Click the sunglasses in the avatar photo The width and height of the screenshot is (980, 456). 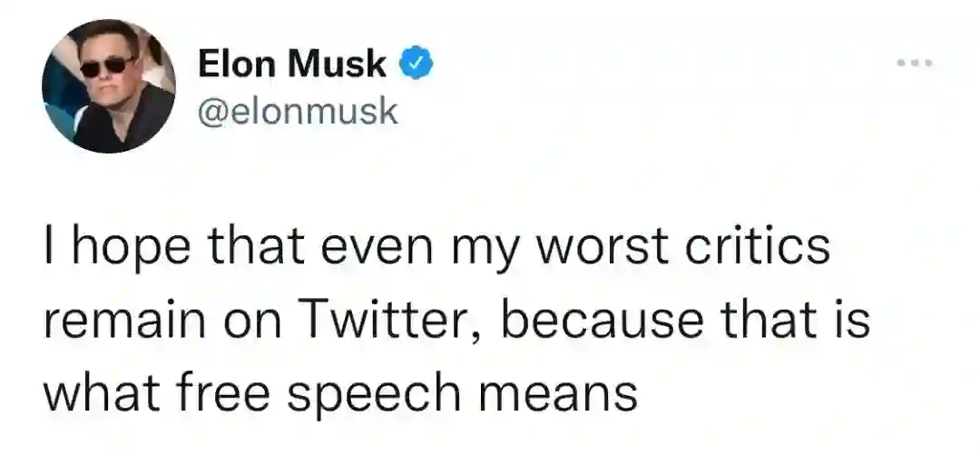point(107,69)
